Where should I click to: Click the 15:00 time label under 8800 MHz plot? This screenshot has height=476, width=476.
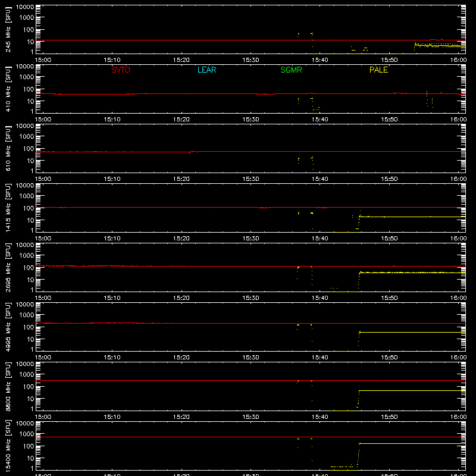coord(43,417)
